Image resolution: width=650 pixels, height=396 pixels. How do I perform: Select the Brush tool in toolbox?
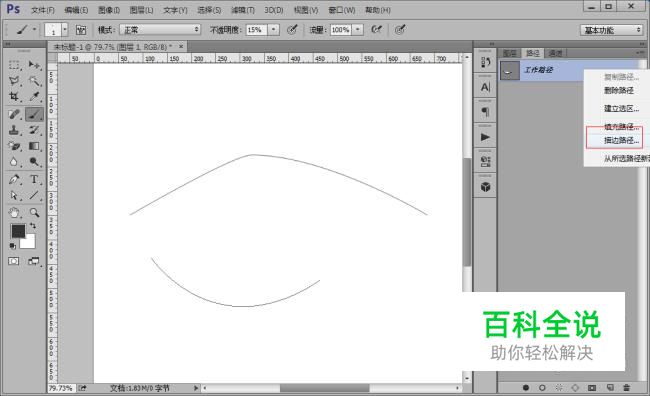pyautogui.click(x=34, y=114)
